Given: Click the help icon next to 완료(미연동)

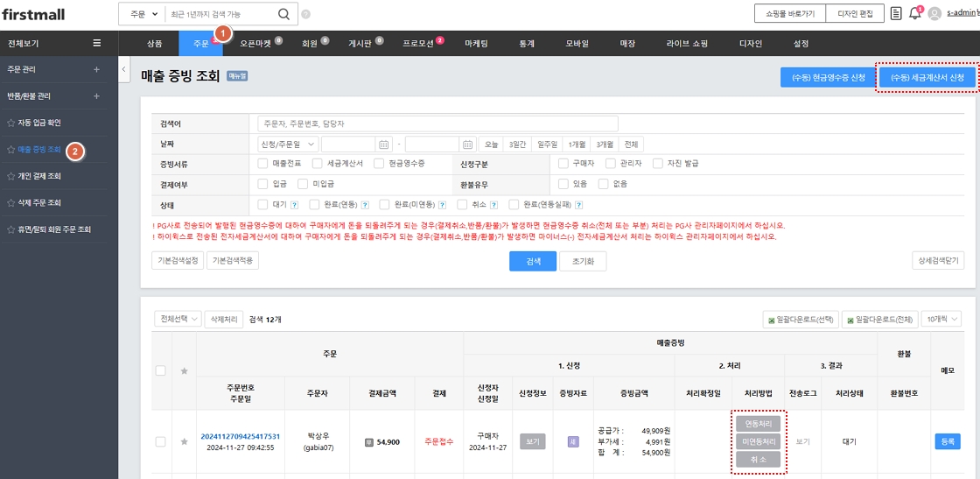Looking at the screenshot, I should point(443,205).
